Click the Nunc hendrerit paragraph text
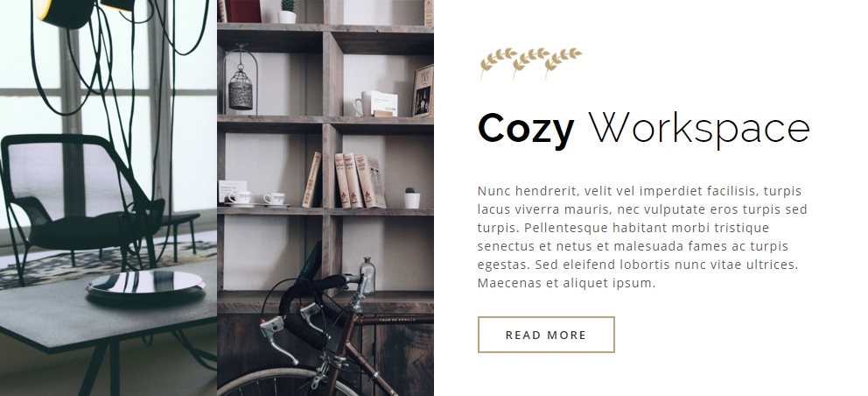The width and height of the screenshot is (868, 396). click(642, 237)
